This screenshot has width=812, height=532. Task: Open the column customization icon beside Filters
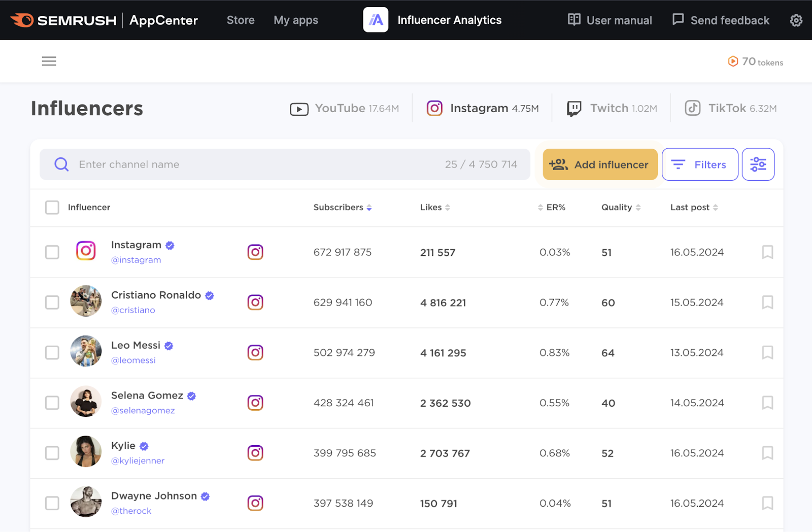pos(758,164)
